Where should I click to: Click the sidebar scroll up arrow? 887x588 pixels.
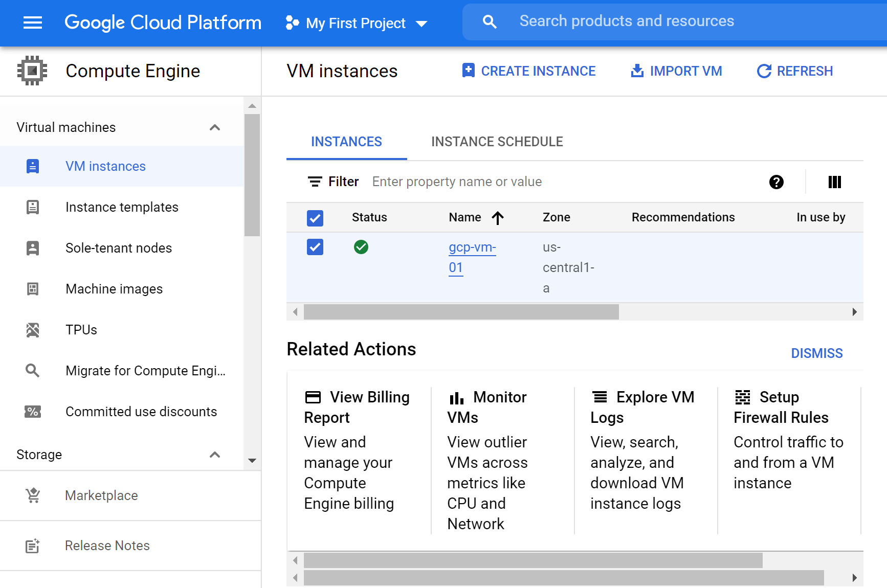(252, 106)
